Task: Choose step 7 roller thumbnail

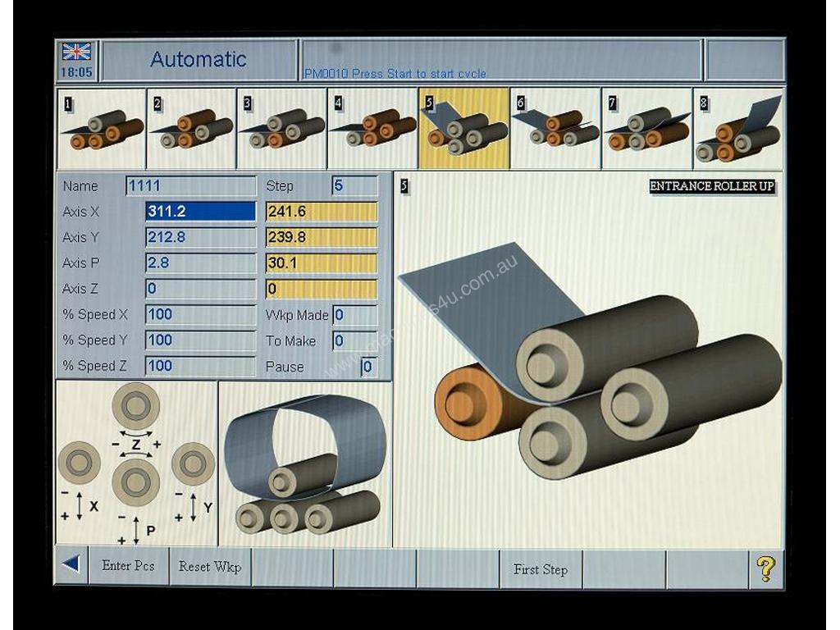Action: pos(646,129)
